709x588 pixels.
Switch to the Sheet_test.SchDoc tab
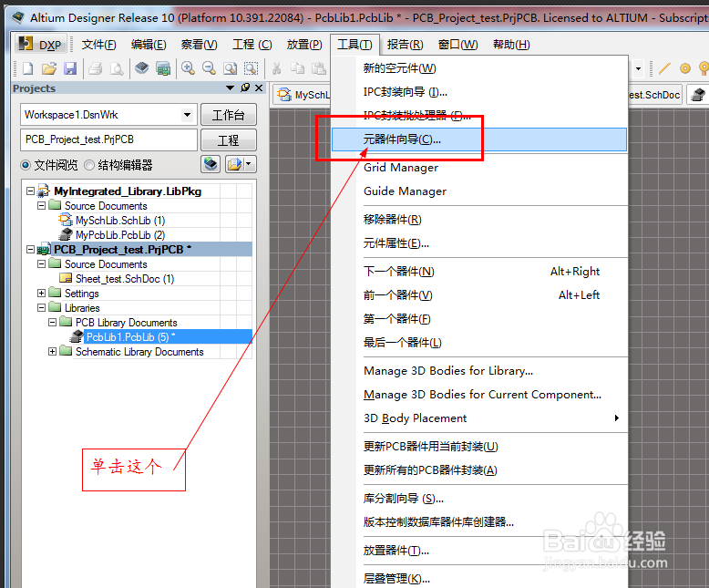click(654, 95)
